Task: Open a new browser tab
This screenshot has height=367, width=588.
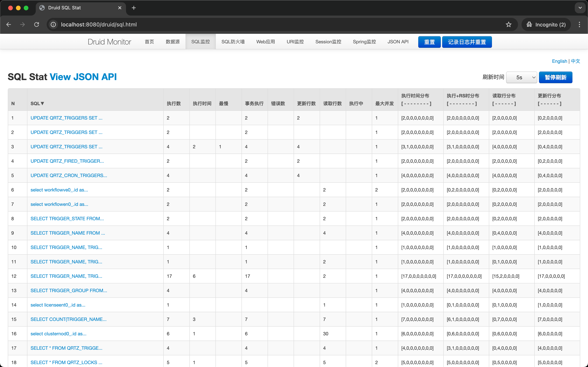Action: coord(134,8)
